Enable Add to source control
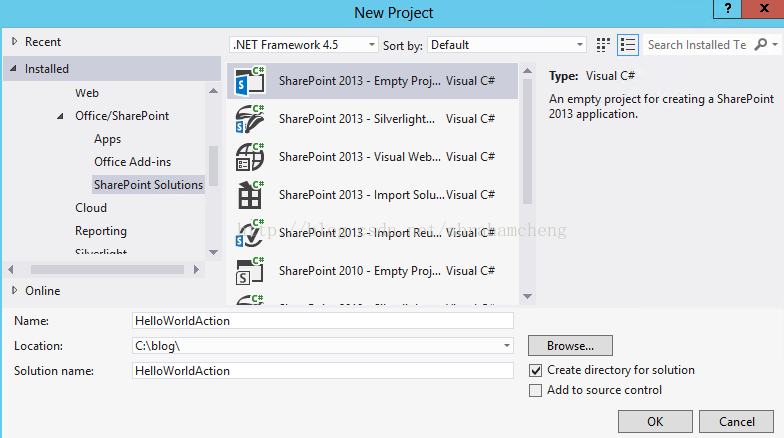This screenshot has width=784, height=438. [536, 390]
